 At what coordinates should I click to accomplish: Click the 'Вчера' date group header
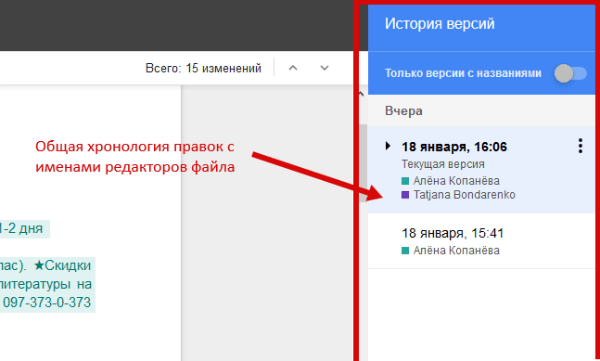tap(404, 111)
